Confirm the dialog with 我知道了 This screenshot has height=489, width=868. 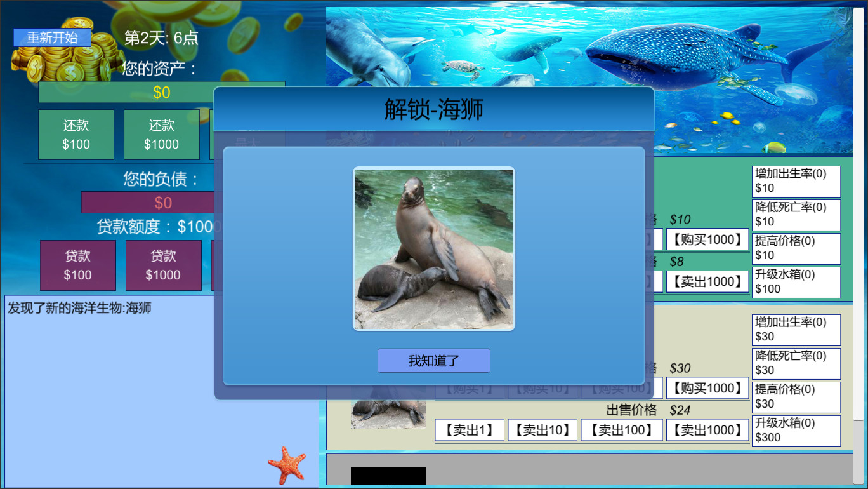[x=434, y=361]
